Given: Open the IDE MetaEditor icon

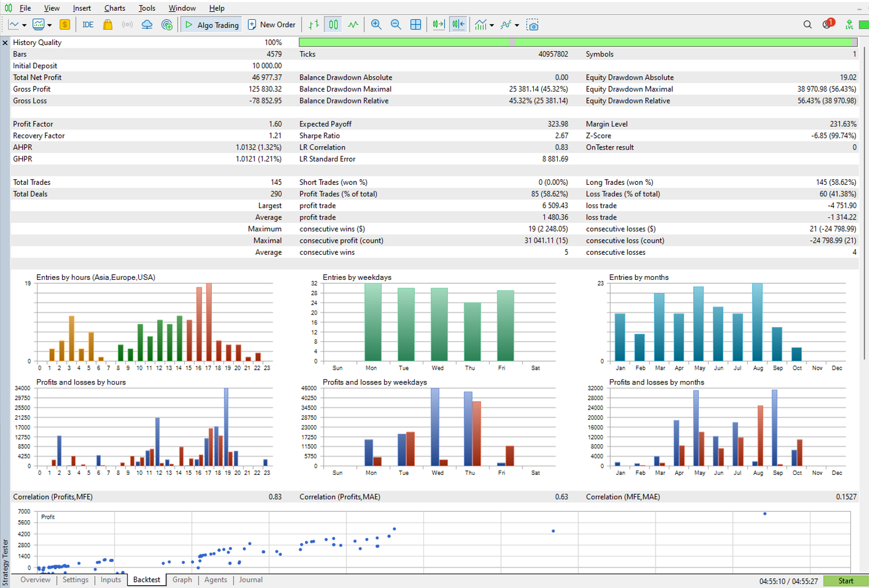Looking at the screenshot, I should pos(88,24).
